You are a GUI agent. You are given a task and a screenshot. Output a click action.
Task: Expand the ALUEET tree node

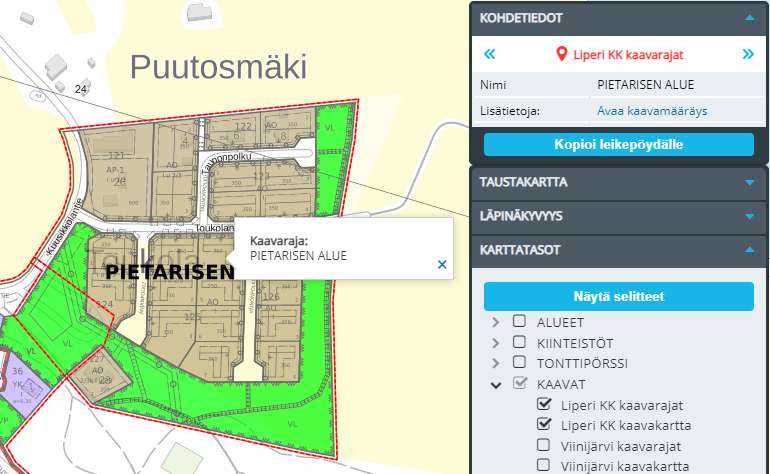pos(495,322)
